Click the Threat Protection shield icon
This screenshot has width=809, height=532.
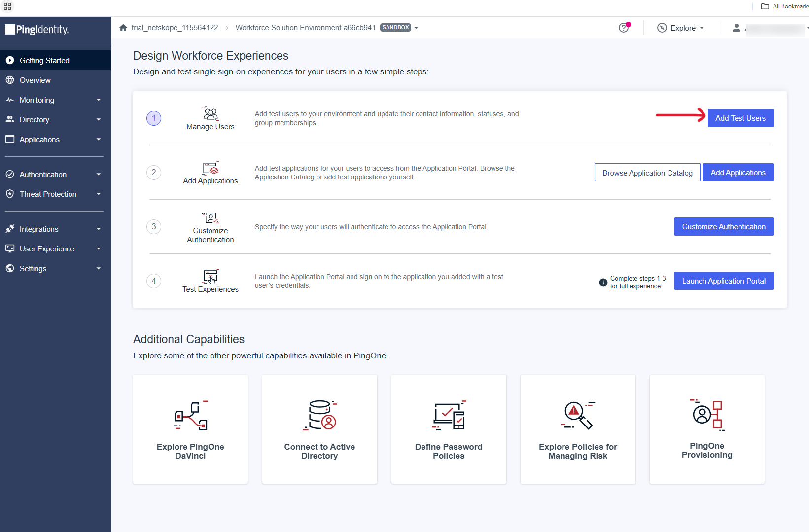(x=10, y=194)
